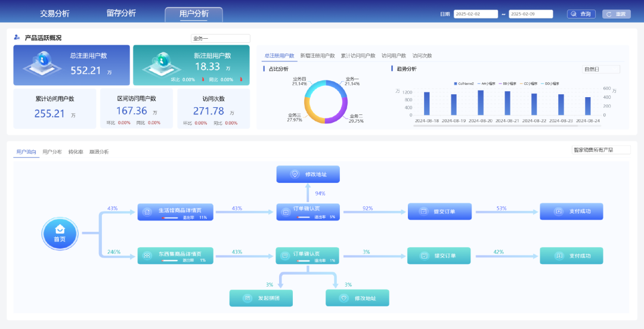Toggle ColName2 legend series in trend chart
Image resolution: width=644 pixels, height=329 pixels.
pyautogui.click(x=464, y=84)
